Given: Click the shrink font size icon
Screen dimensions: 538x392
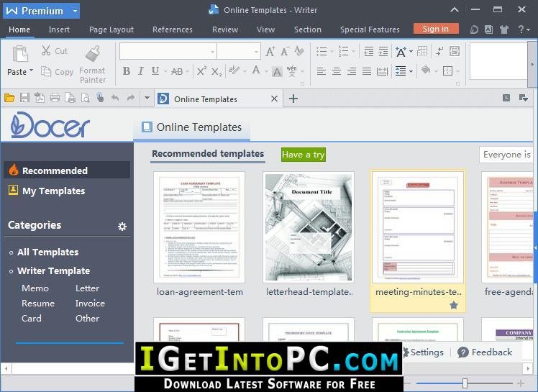Looking at the screenshot, I should click(285, 52).
